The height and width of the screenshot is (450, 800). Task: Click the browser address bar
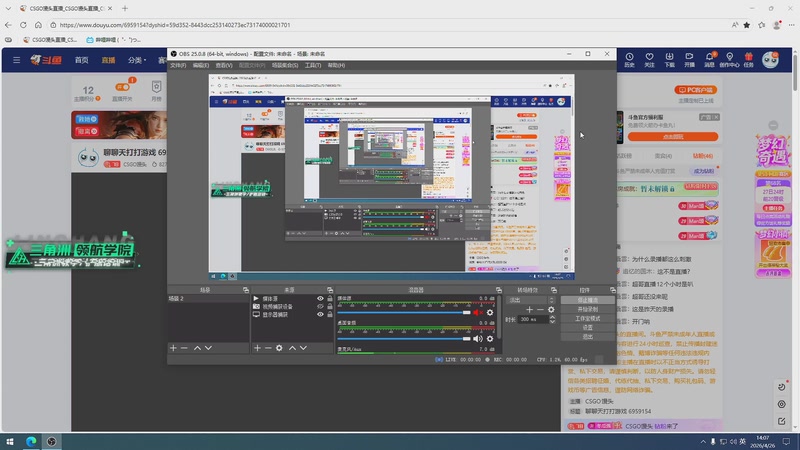388,24
